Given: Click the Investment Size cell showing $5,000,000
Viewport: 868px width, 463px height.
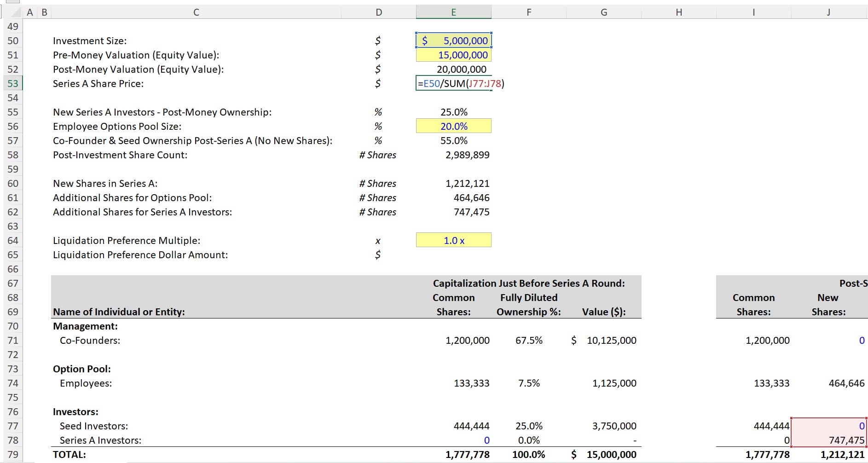Looking at the screenshot, I should click(x=453, y=41).
